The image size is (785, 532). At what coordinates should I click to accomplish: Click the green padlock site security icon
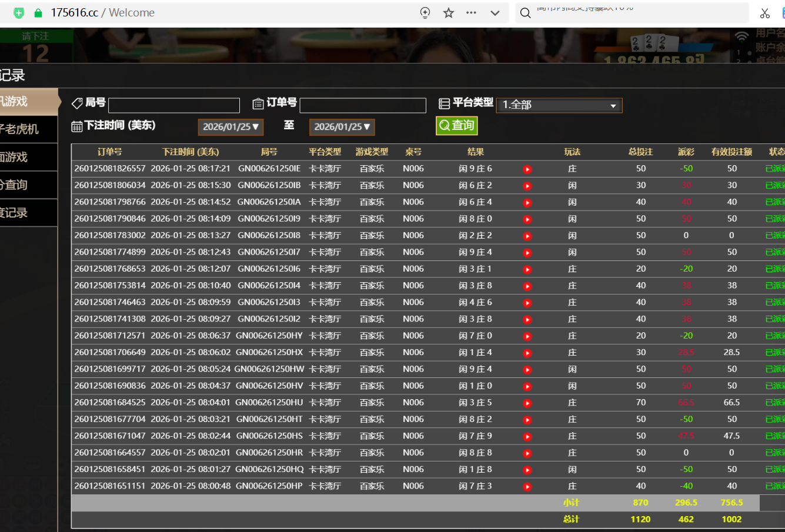point(38,13)
